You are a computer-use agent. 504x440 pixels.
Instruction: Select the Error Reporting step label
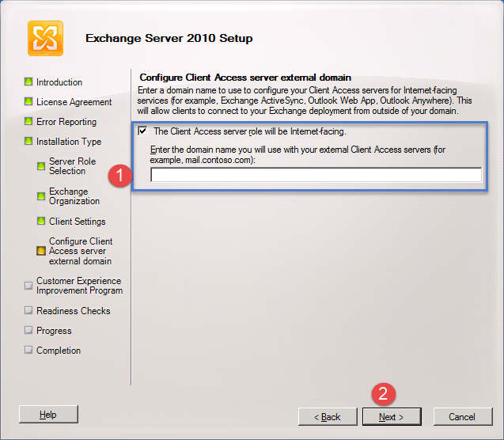tap(66, 122)
